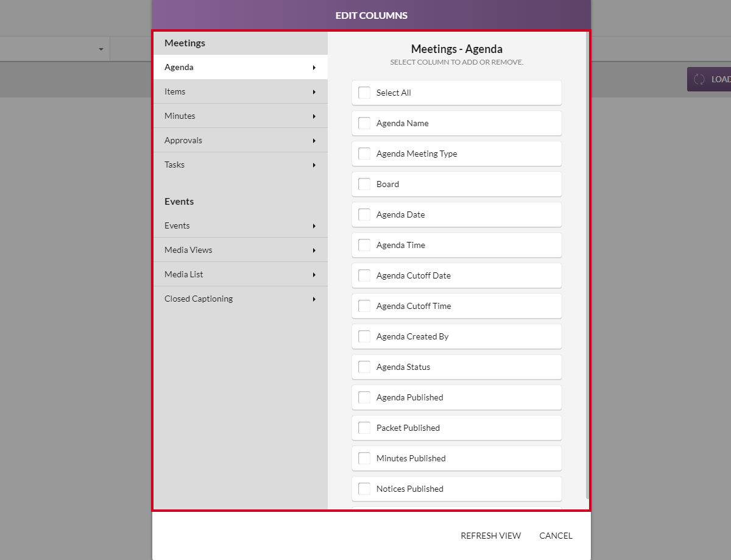731x560 pixels.
Task: Click the Agenda Meeting Type label
Action: [417, 154]
